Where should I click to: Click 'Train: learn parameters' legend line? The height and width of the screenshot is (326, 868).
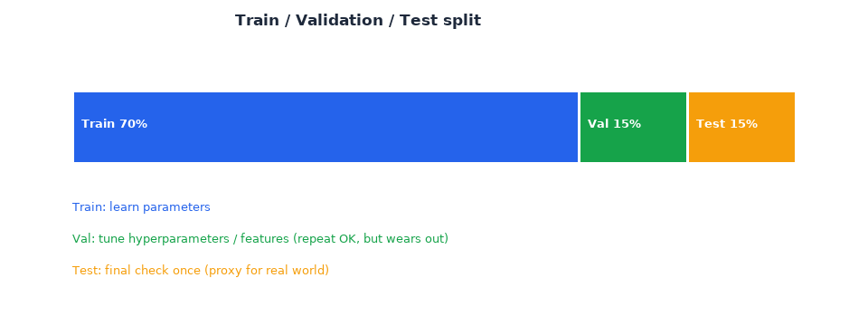tap(141, 207)
